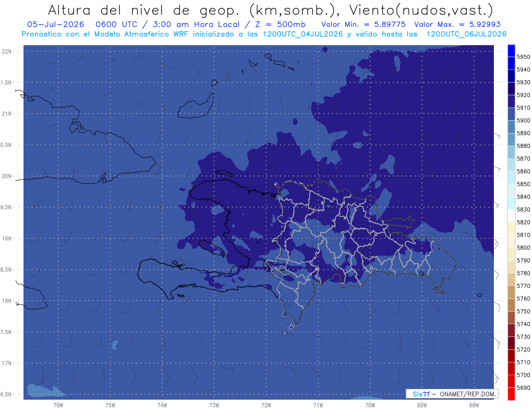
Task: Click the 22N latitude label
Action: 8,51
